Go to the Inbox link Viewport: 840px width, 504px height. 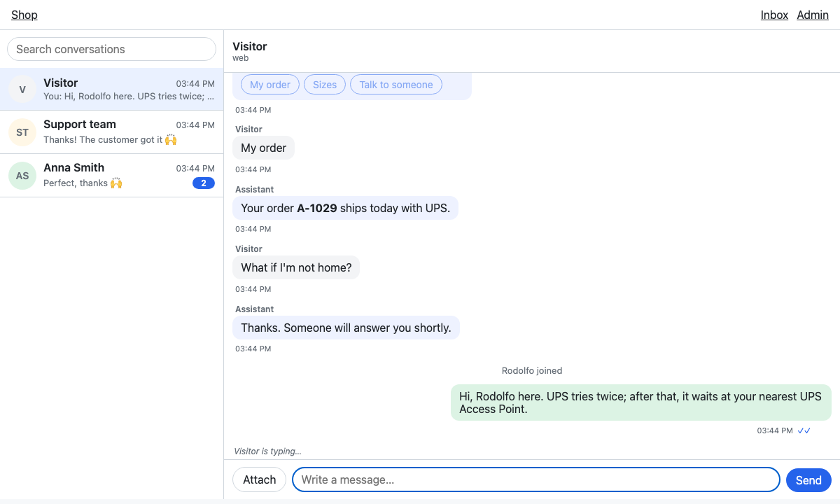(x=774, y=15)
